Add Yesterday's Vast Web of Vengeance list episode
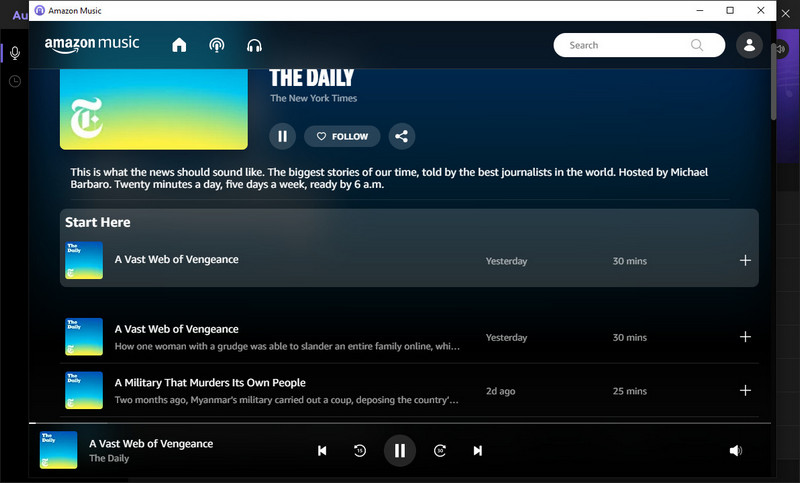The width and height of the screenshot is (800, 483). 745,337
